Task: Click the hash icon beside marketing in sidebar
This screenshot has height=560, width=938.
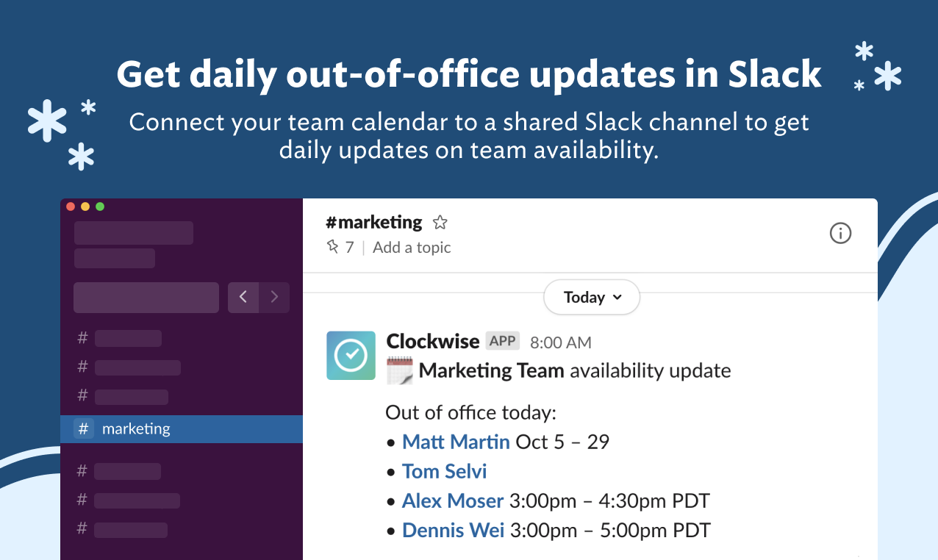Action: coord(82,428)
